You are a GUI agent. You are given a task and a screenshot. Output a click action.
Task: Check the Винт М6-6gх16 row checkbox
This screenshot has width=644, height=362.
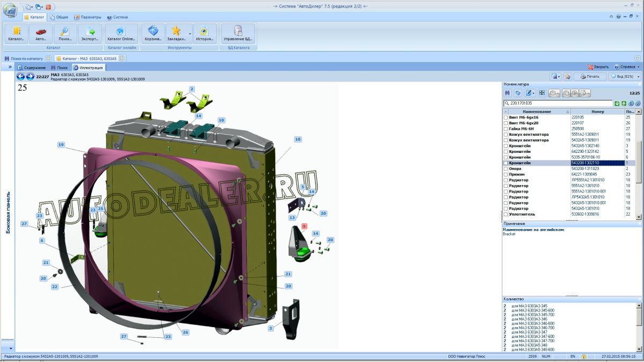coord(506,117)
